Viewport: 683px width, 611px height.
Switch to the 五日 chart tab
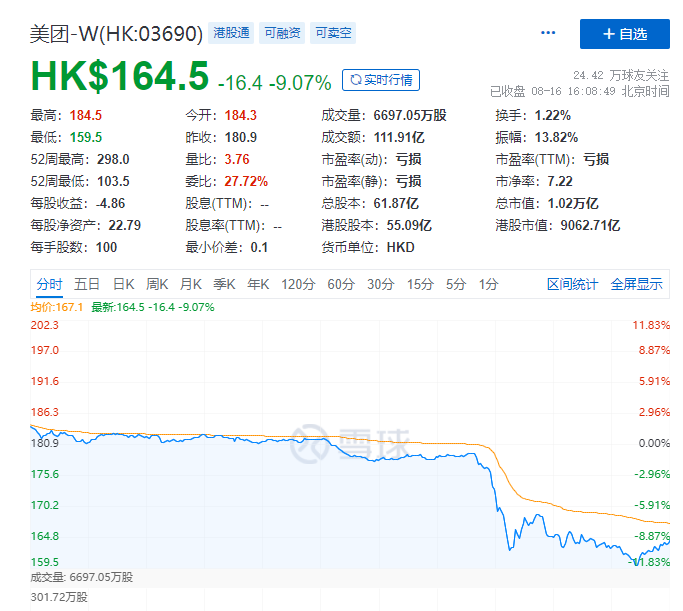[x=87, y=284]
